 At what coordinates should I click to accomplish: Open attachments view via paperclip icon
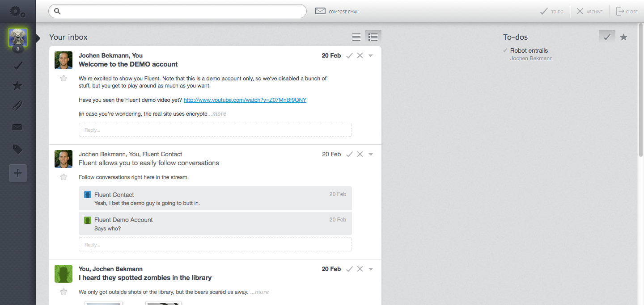[x=18, y=106]
